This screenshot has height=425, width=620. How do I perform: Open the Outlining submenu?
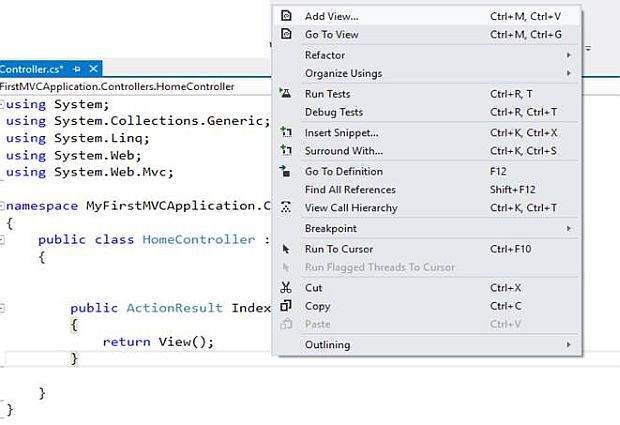(x=427, y=344)
